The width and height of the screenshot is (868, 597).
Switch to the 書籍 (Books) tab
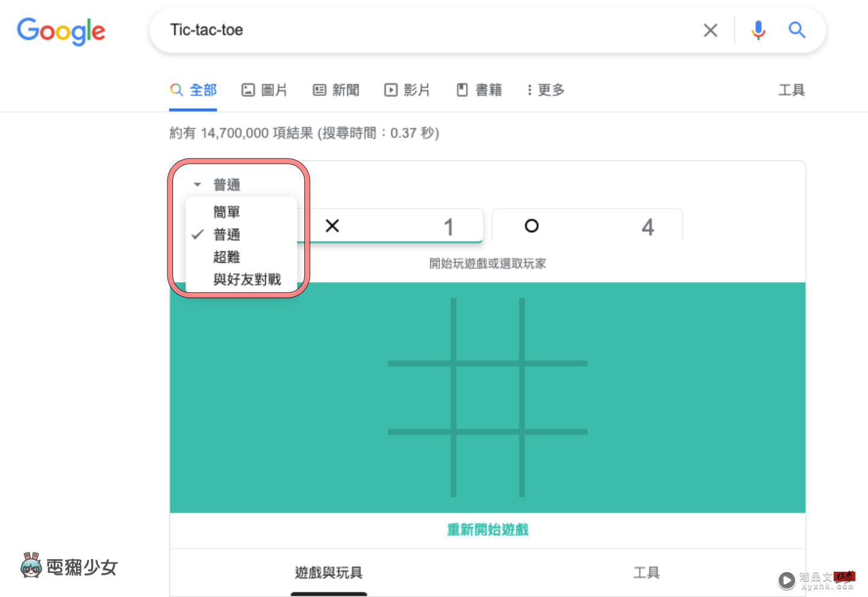pos(479,90)
